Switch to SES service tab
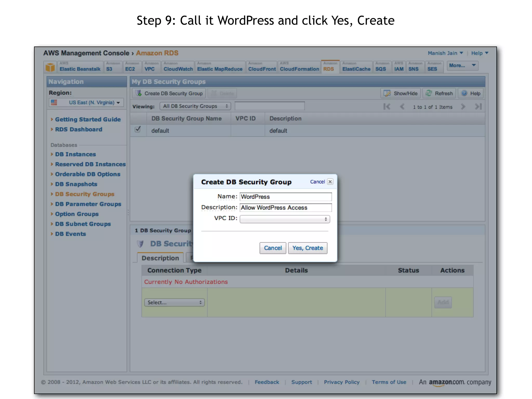This screenshot has width=532, height=399. click(434, 67)
